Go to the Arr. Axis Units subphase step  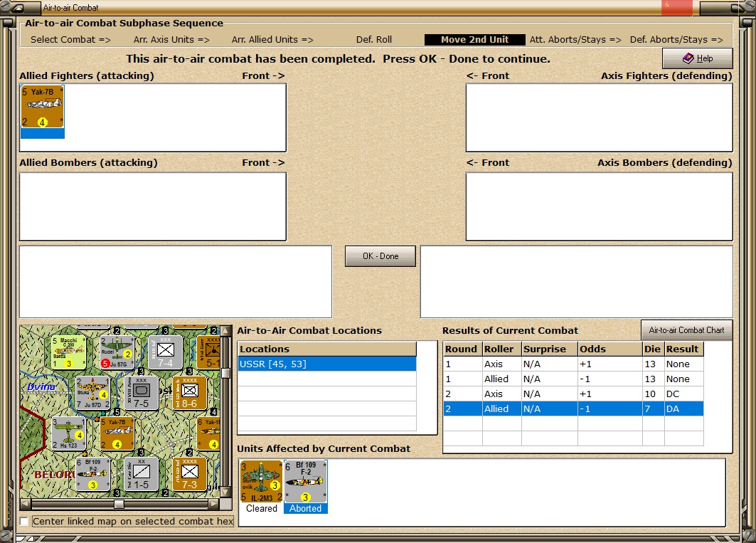pyautogui.click(x=171, y=40)
